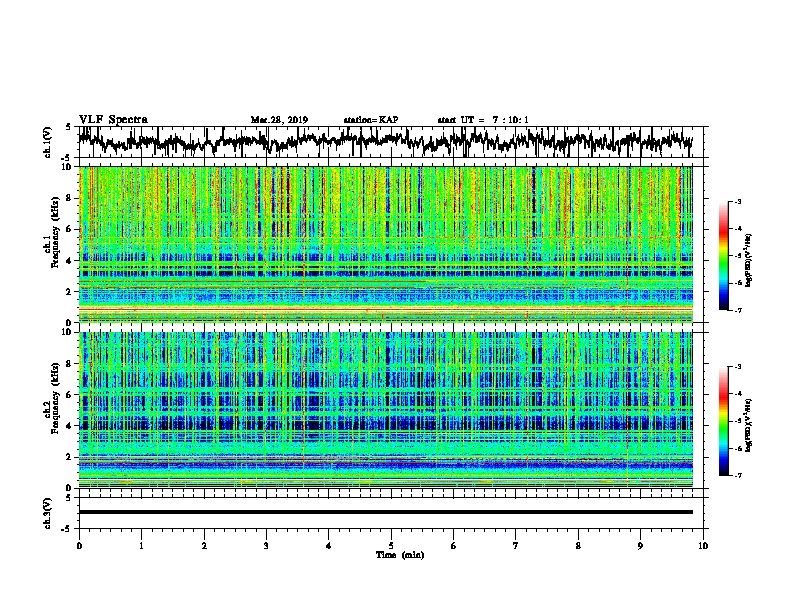The height and width of the screenshot is (612, 792).
Task: Select the date text "Mar.28, 2019"
Action: point(279,120)
